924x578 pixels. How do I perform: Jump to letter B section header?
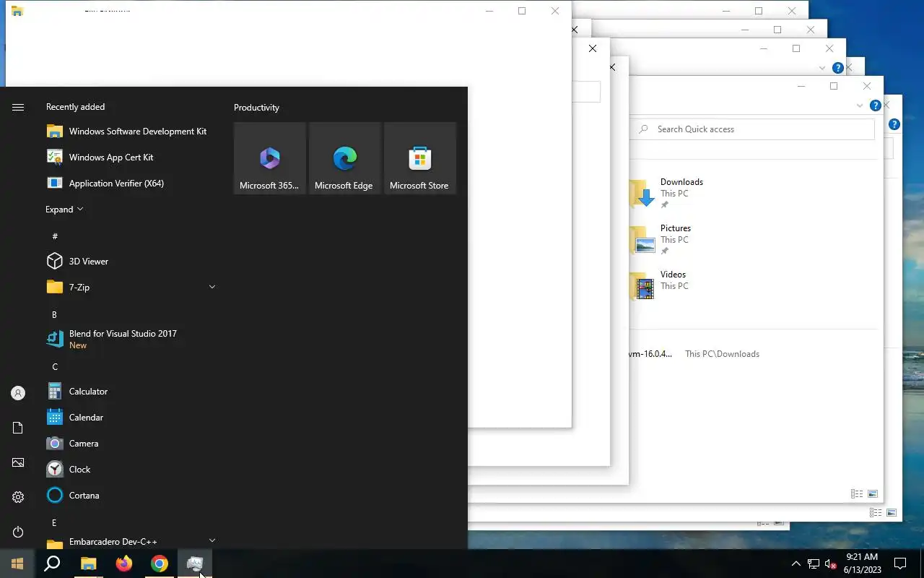click(55, 315)
